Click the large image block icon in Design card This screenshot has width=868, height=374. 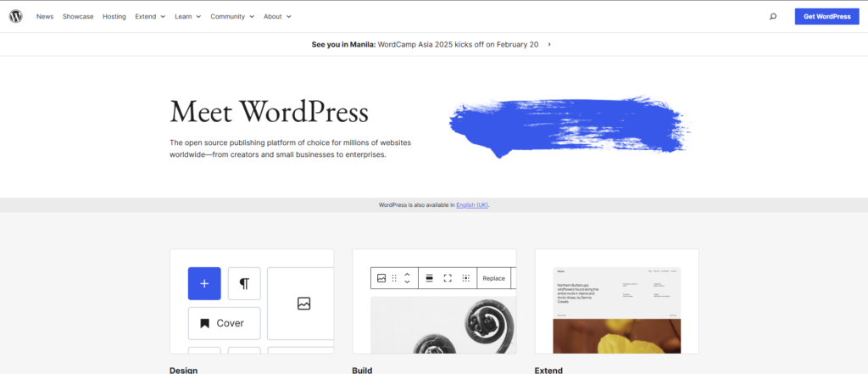coord(303,303)
